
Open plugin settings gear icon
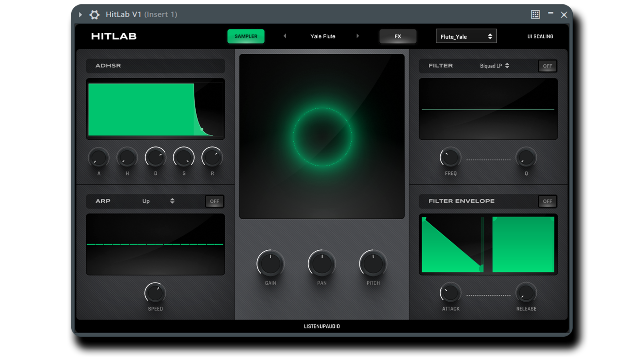click(94, 15)
